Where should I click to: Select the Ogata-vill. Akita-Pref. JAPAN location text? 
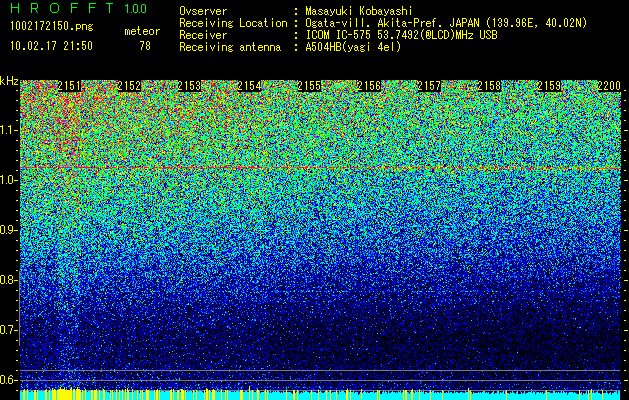click(446, 23)
